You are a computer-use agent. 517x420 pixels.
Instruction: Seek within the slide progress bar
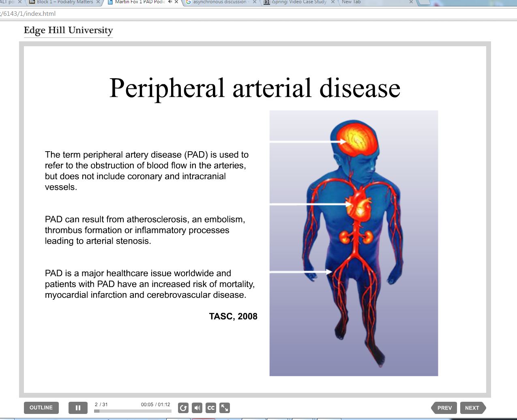click(x=133, y=411)
